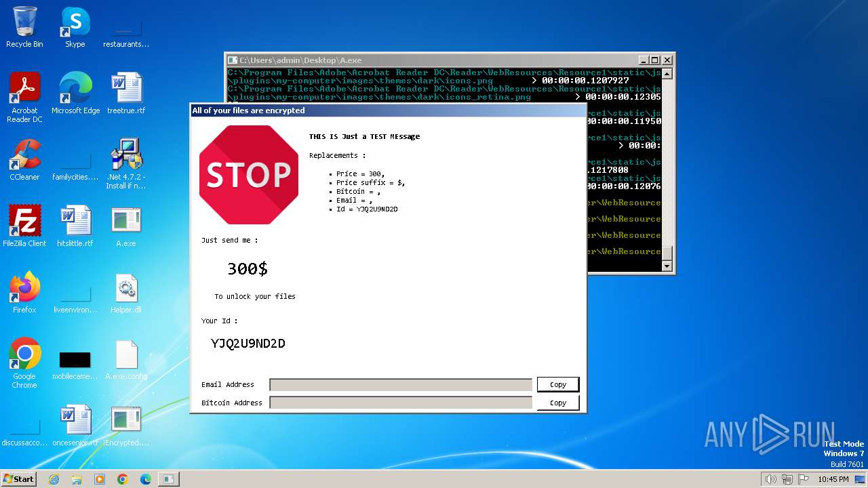Image resolution: width=868 pixels, height=488 pixels.
Task: Select A.exe desktop icon
Action: click(126, 226)
